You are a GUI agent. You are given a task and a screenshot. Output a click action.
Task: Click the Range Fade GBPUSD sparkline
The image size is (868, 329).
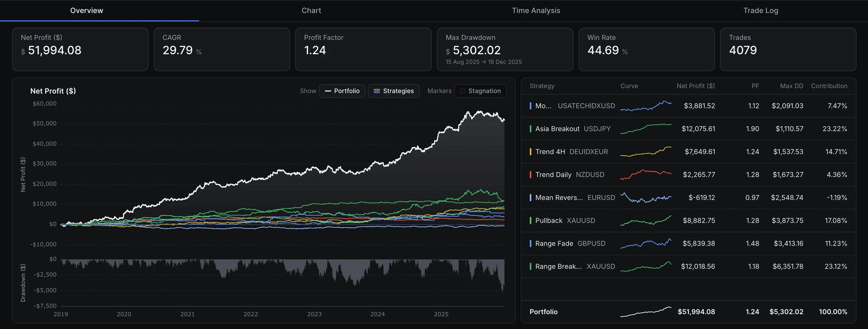[646, 243]
